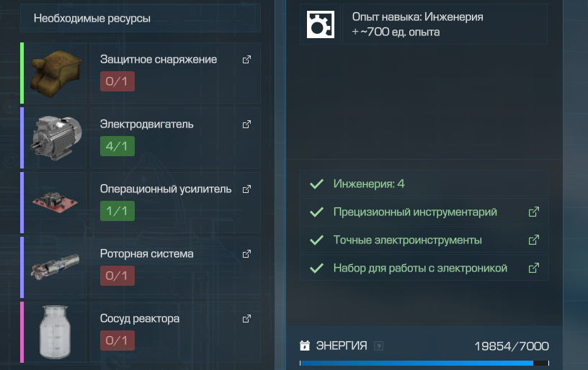The image size is (588, 370).
Task: Open link icon next to Точные электроинструменты
Action: click(534, 240)
